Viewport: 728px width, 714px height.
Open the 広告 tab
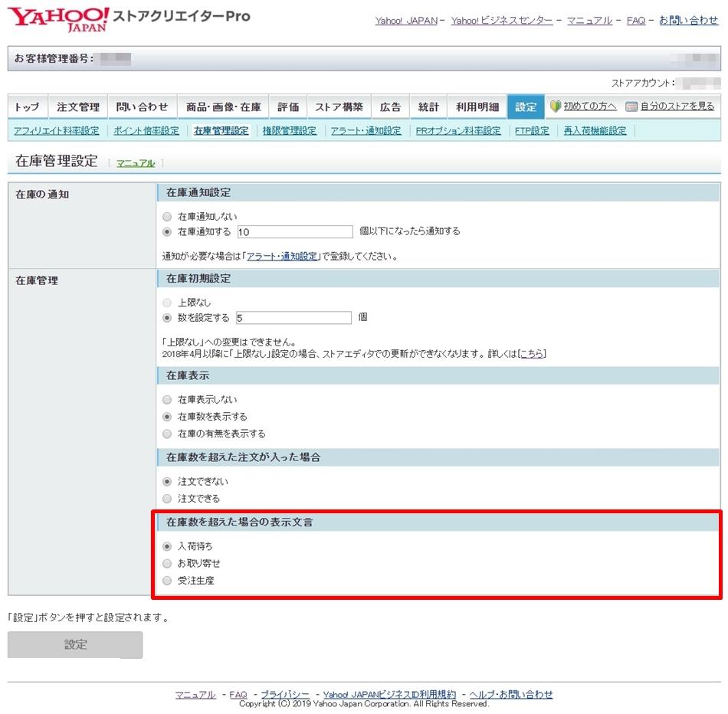coord(391,106)
